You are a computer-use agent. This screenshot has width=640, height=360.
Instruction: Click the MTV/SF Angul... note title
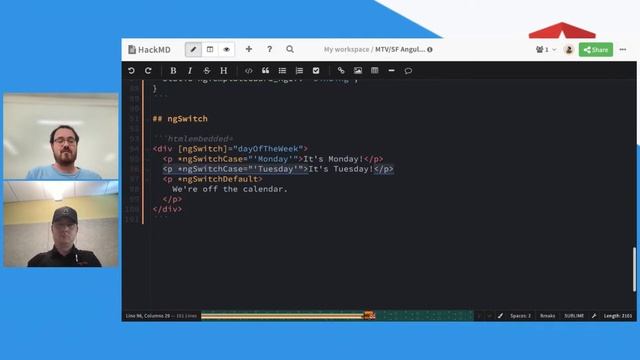[400, 49]
